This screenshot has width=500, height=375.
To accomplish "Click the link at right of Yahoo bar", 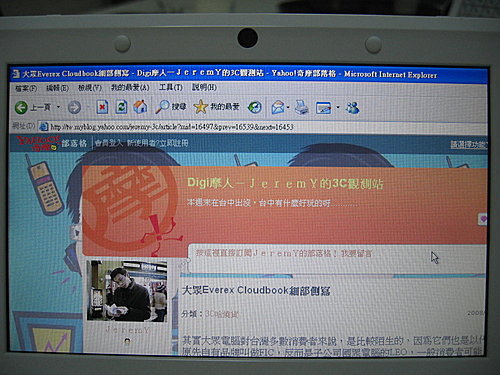I will point(468,144).
